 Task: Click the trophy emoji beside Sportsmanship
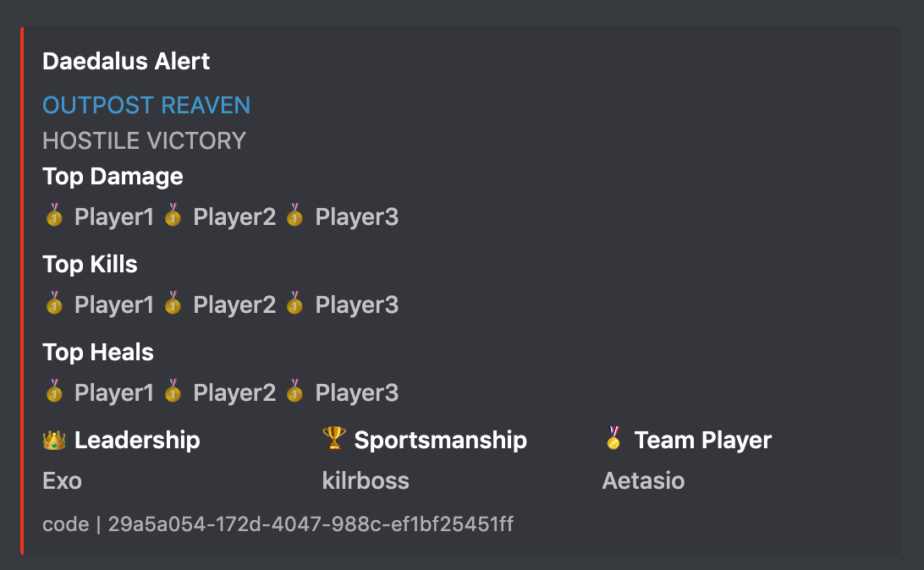point(334,438)
